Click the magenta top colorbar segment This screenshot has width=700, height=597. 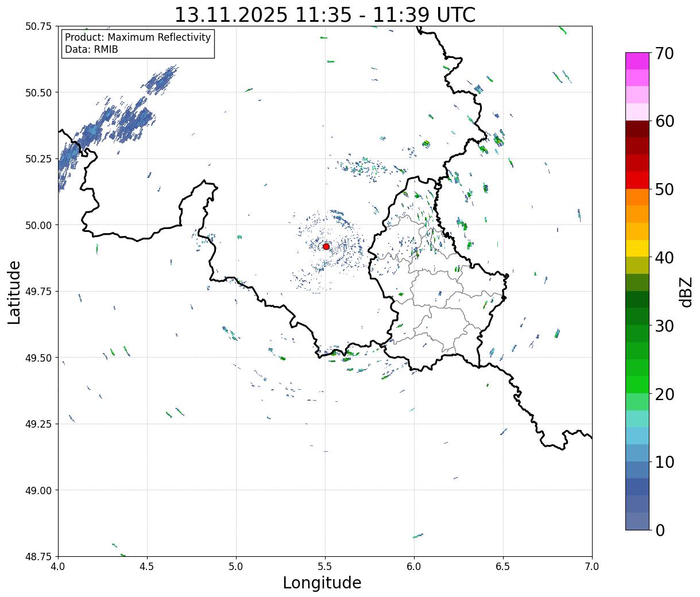click(637, 61)
